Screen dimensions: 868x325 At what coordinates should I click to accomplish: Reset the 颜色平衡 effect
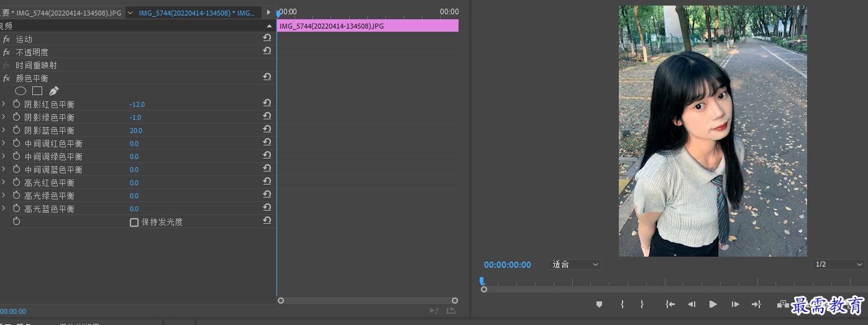pyautogui.click(x=267, y=77)
